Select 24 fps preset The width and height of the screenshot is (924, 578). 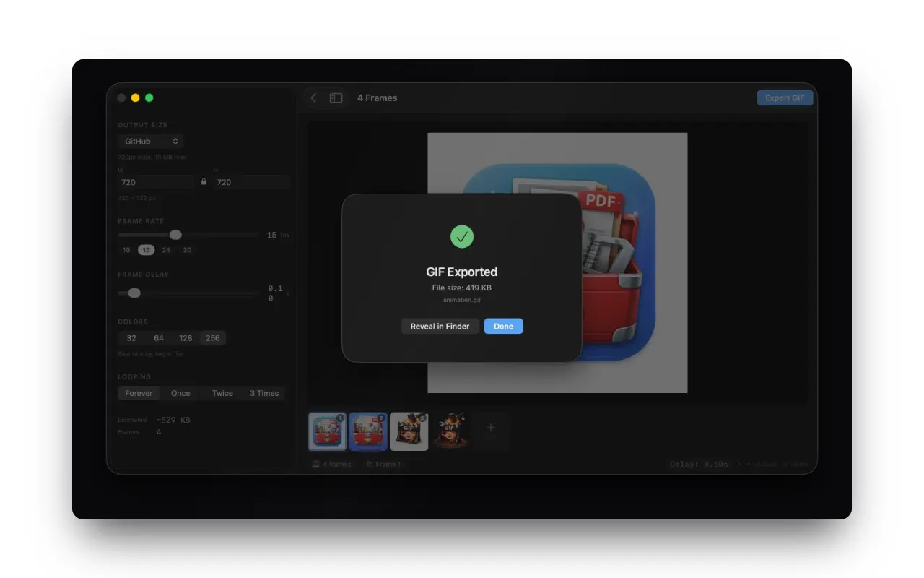[166, 250]
